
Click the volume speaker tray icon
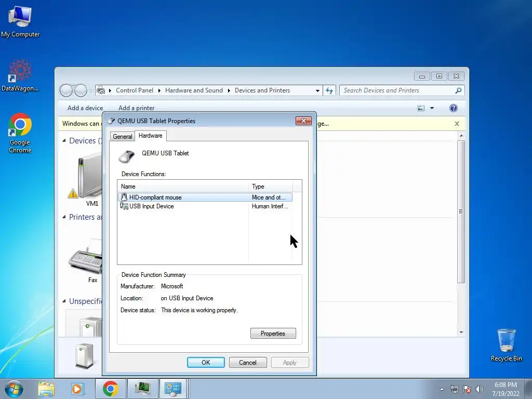[479, 389]
